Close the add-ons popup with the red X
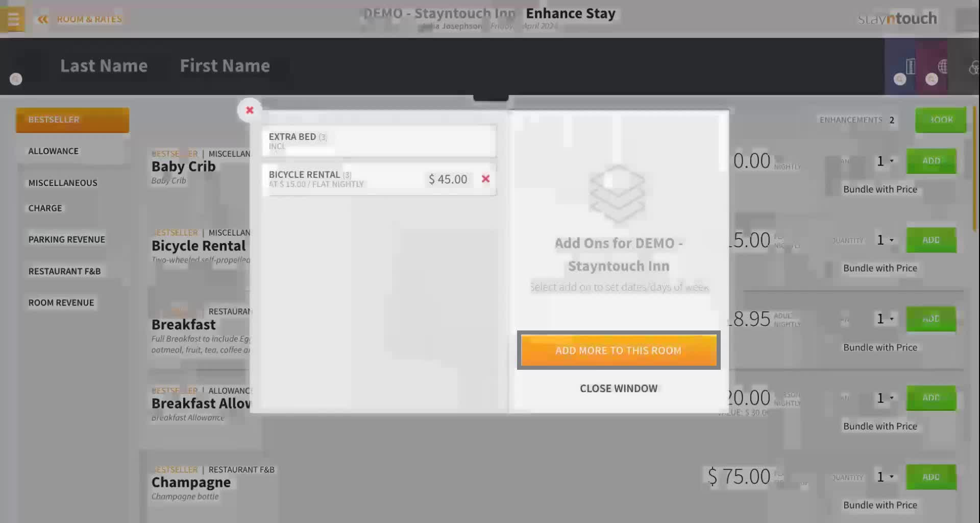The width and height of the screenshot is (980, 523). tap(250, 110)
